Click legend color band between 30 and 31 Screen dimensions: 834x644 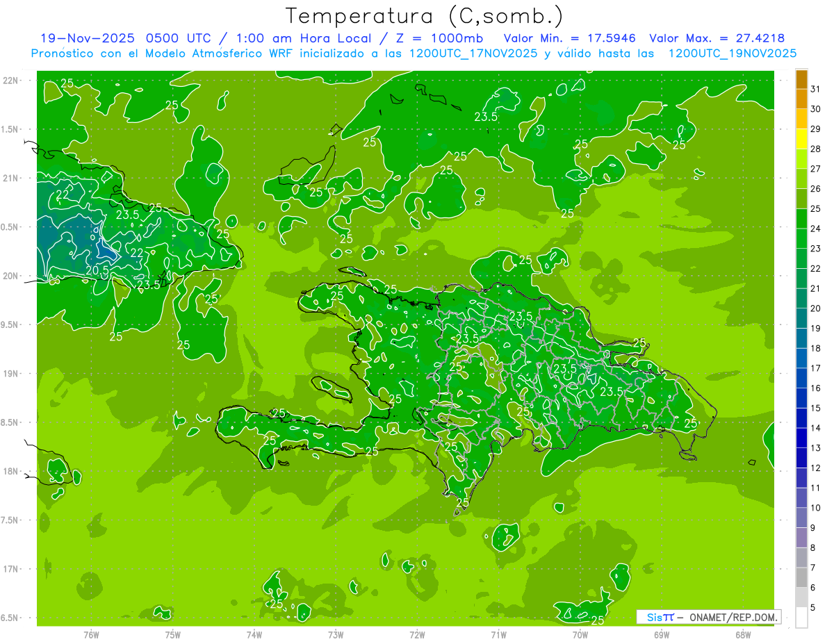coord(801,99)
